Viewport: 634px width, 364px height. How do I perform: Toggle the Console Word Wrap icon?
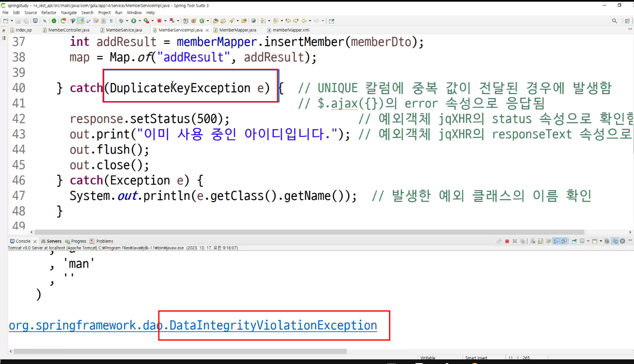548,241
